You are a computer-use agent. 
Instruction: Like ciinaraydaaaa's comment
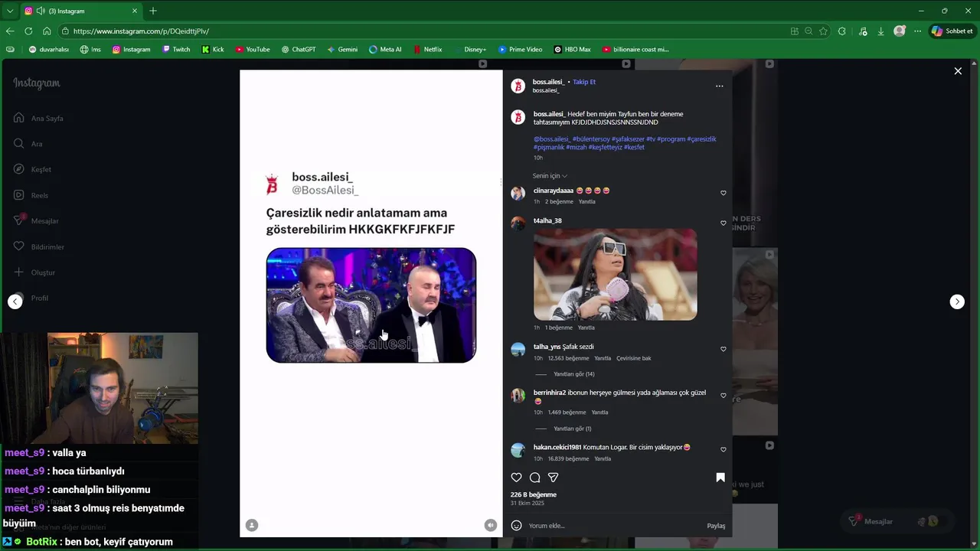724,194
